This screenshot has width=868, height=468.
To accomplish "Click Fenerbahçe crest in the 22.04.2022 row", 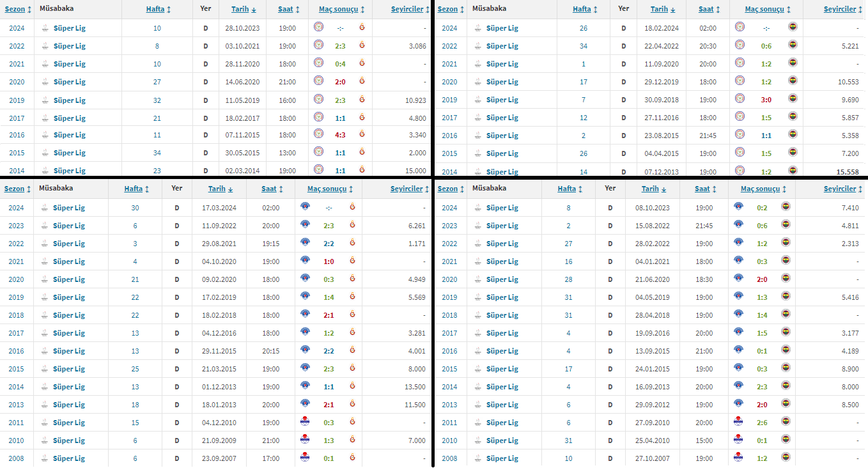I will (x=793, y=45).
